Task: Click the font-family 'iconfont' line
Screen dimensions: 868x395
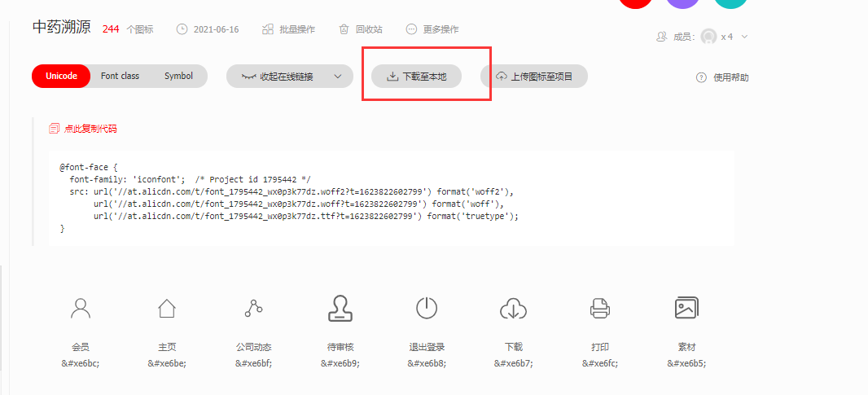Action: click(190, 179)
